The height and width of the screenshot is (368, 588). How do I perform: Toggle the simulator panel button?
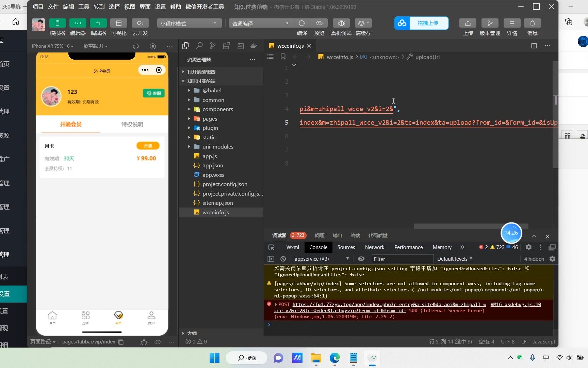click(57, 23)
